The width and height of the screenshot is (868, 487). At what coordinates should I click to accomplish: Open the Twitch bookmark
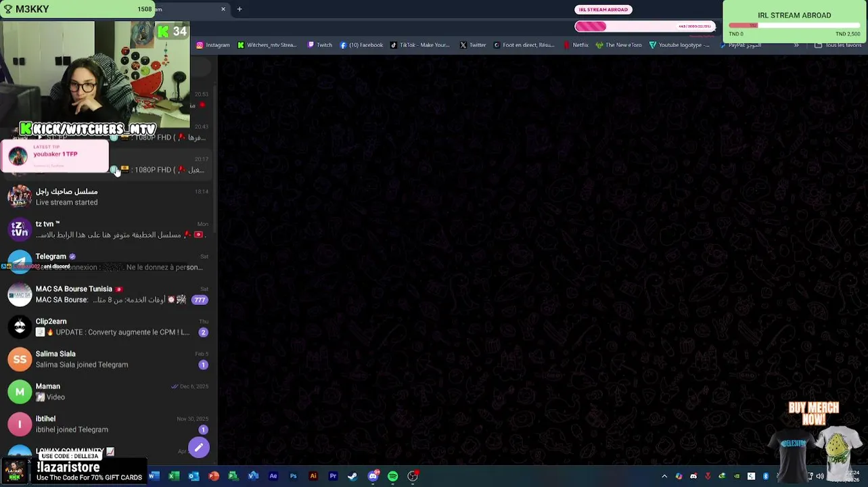click(x=319, y=45)
